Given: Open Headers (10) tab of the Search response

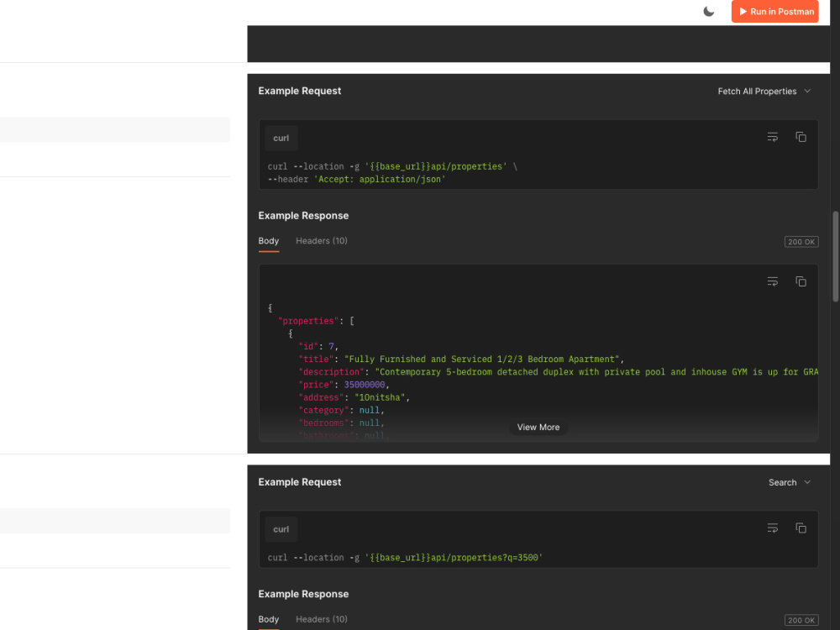Looking at the screenshot, I should (x=322, y=619).
